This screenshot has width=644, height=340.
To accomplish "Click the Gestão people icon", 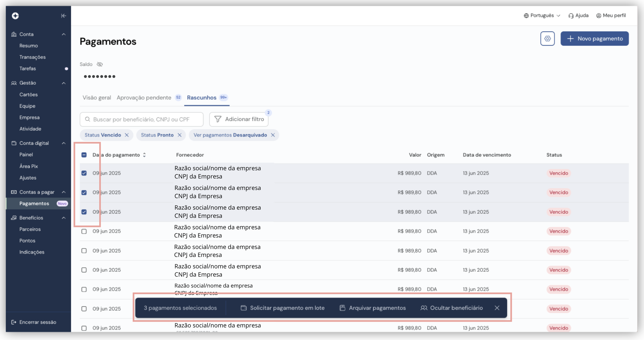I will tap(14, 83).
